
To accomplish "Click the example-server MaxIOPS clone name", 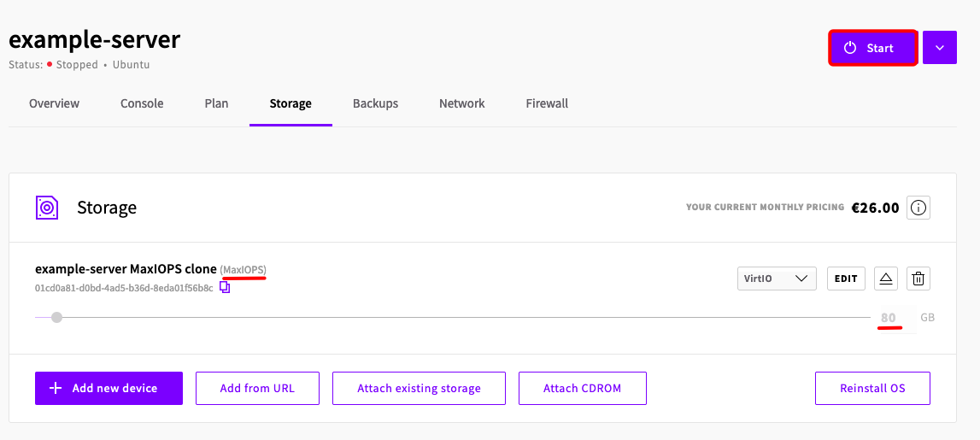I will pos(126,269).
